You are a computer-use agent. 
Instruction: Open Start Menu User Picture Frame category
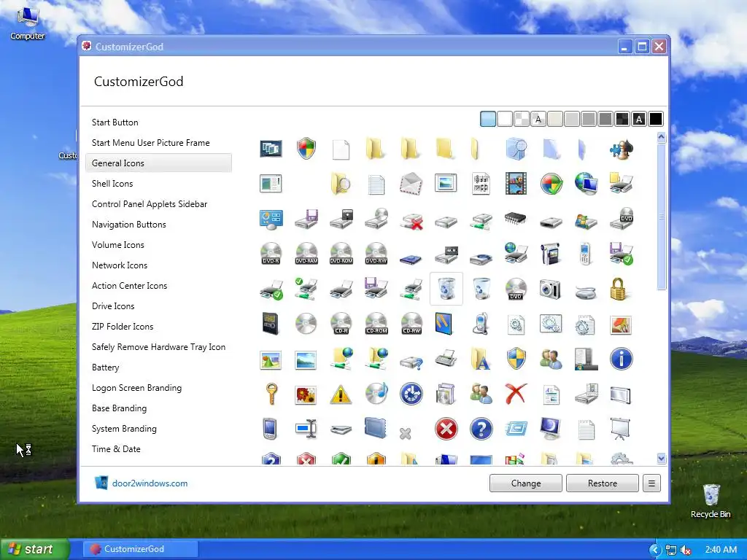tap(158, 143)
